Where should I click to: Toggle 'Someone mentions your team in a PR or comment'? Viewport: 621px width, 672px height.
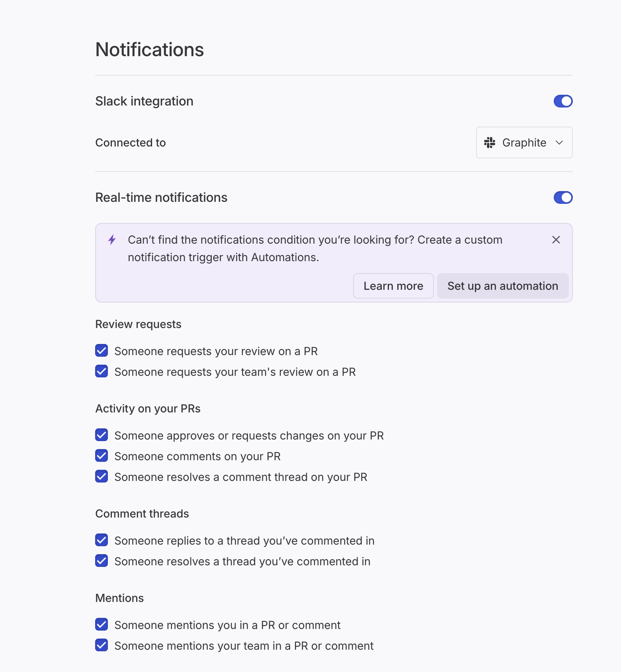(x=102, y=645)
